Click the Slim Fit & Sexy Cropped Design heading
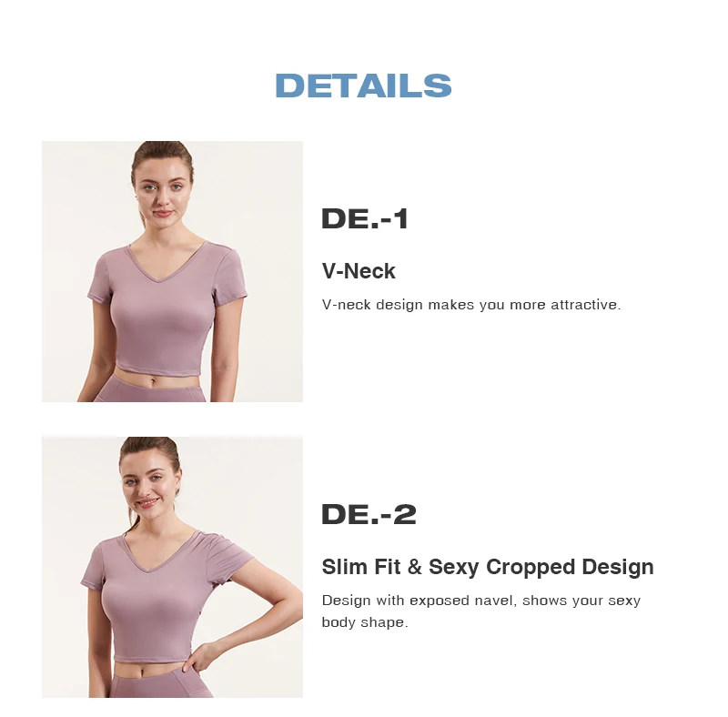728x717 pixels. tap(488, 567)
